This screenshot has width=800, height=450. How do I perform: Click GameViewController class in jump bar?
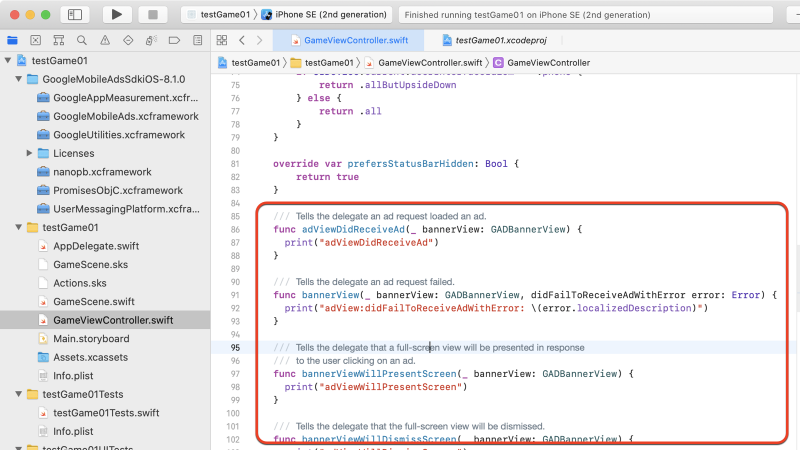click(542, 63)
